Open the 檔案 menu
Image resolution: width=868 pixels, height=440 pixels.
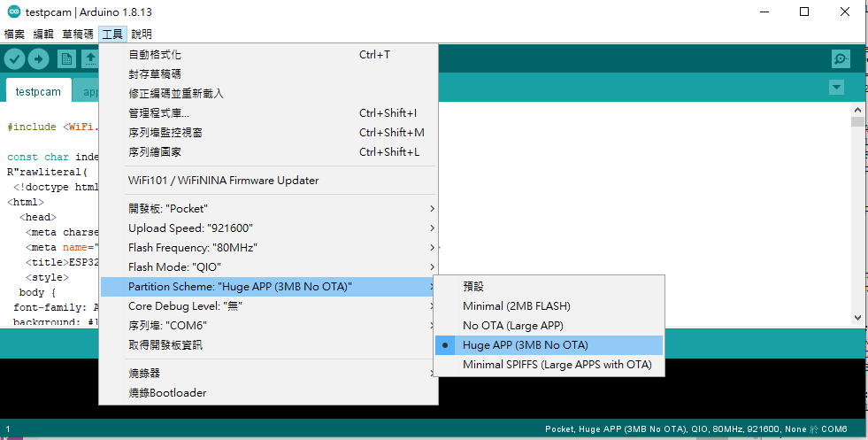coord(14,35)
